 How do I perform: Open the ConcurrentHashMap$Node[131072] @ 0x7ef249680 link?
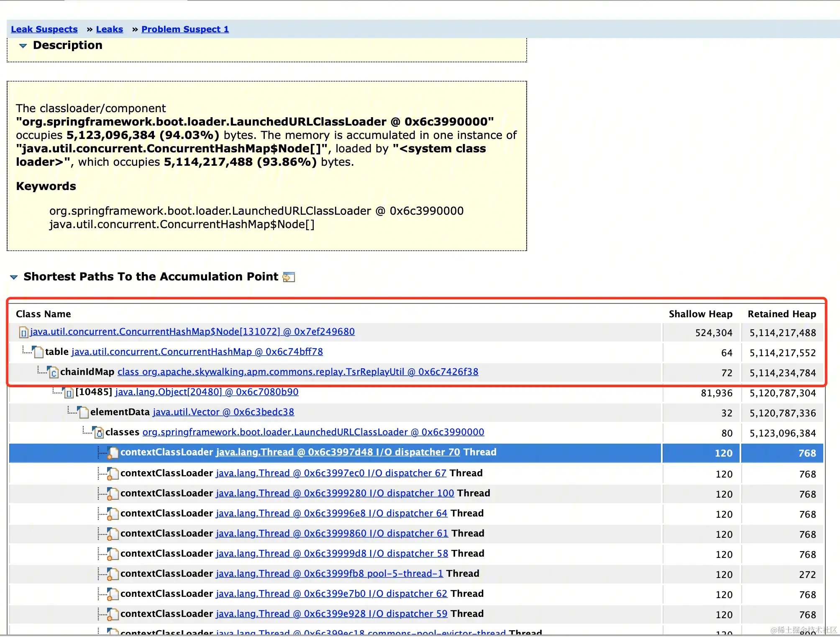[192, 332]
